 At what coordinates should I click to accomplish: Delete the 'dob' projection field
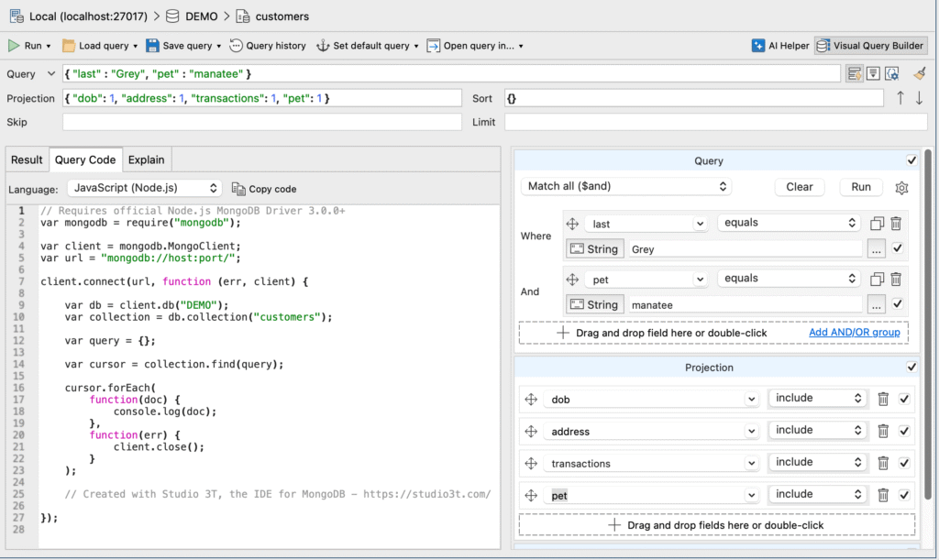(883, 399)
